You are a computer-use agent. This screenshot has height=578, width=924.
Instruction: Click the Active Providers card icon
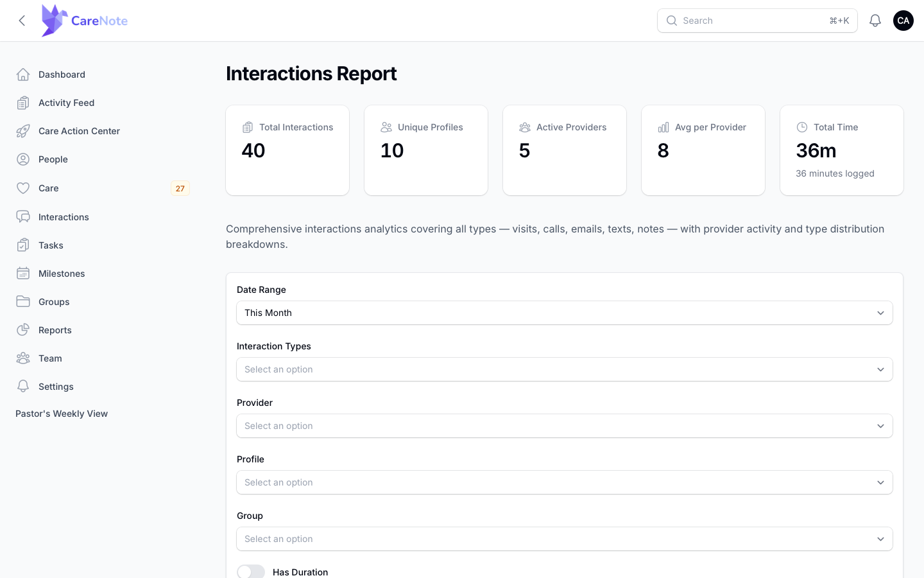click(x=525, y=127)
